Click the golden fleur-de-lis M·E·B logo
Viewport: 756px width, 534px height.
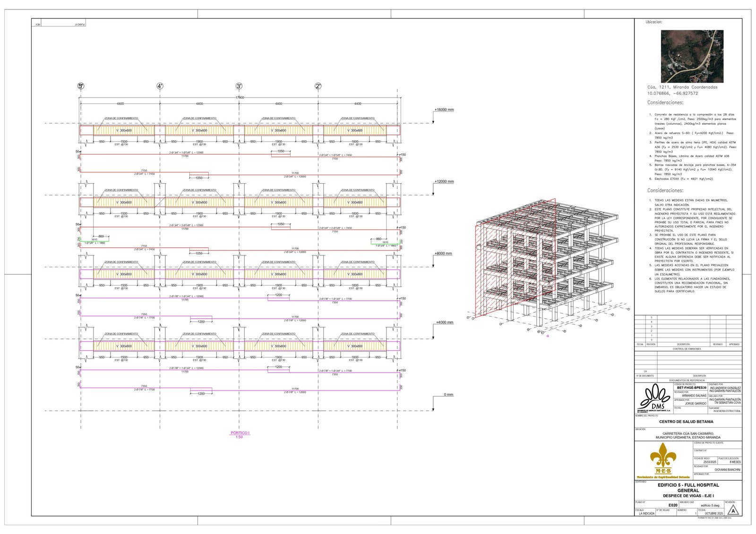[x=663, y=459]
